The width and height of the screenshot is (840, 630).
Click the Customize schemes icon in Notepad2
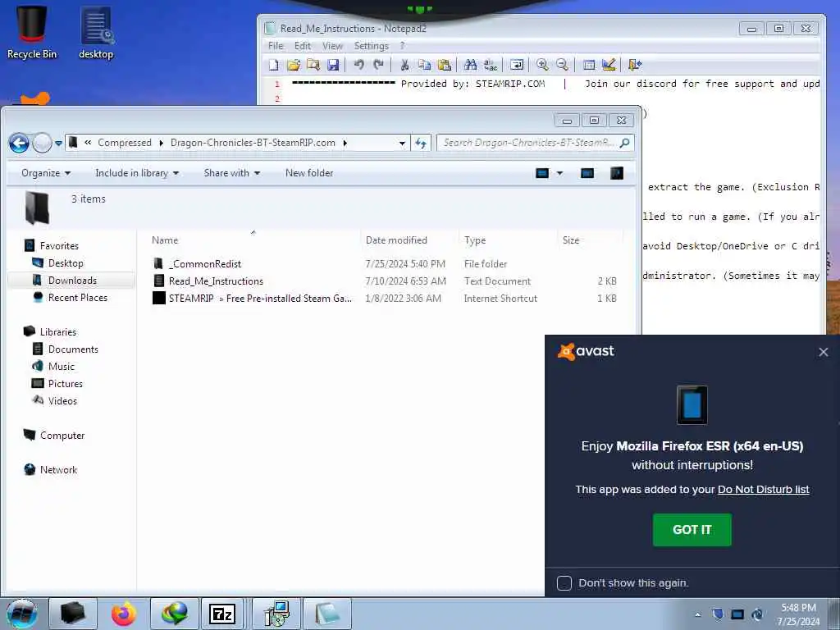point(609,65)
